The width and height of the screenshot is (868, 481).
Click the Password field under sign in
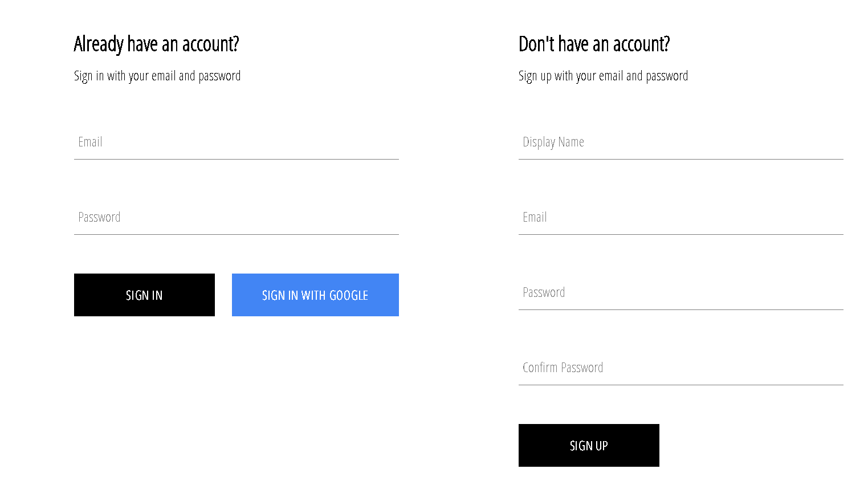236,220
